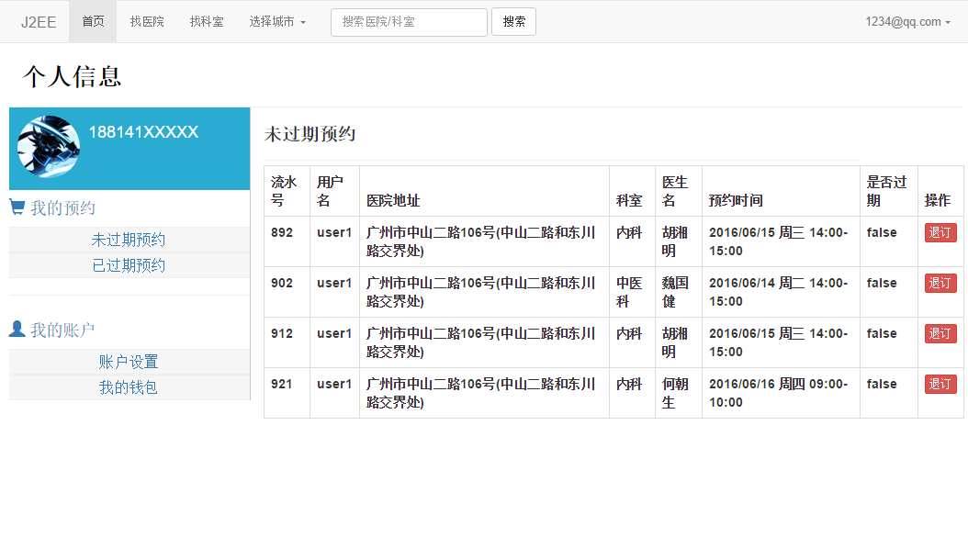Viewport: 968px width, 560px height.
Task: Click the profile avatar image
Action: [x=49, y=147]
